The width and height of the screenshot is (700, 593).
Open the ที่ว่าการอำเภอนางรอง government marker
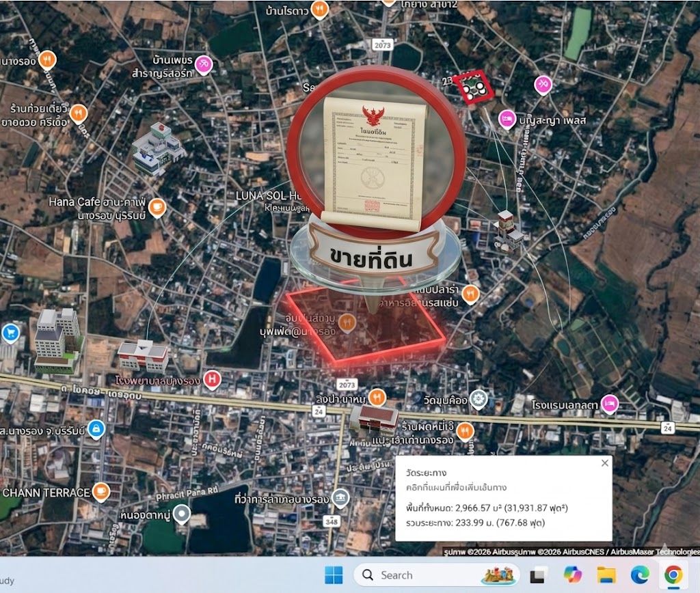coord(340,499)
